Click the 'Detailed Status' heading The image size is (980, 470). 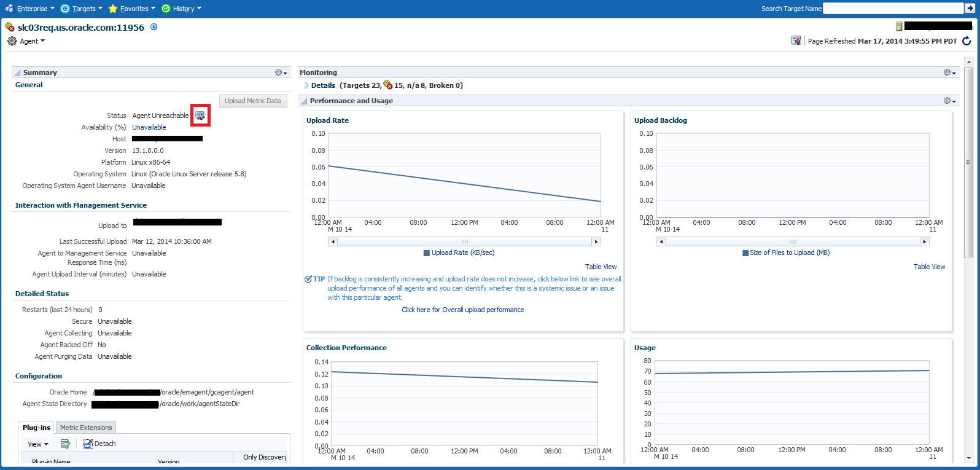click(x=42, y=294)
